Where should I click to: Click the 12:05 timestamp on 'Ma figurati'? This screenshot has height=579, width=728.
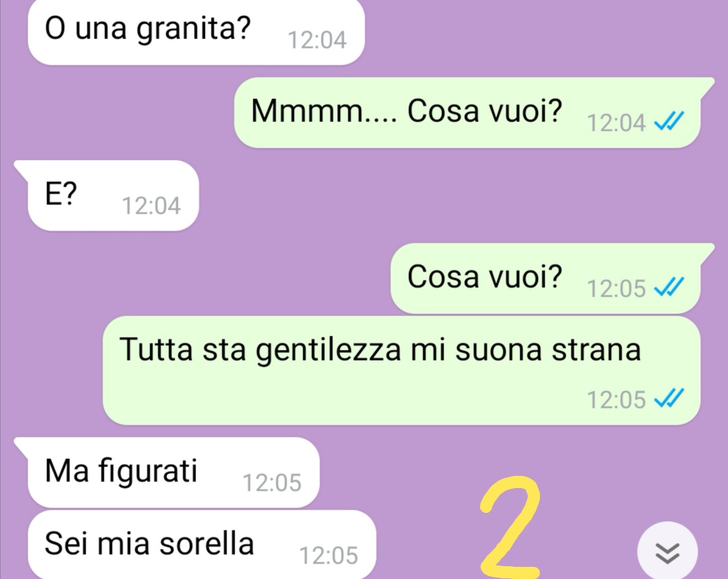272,483
